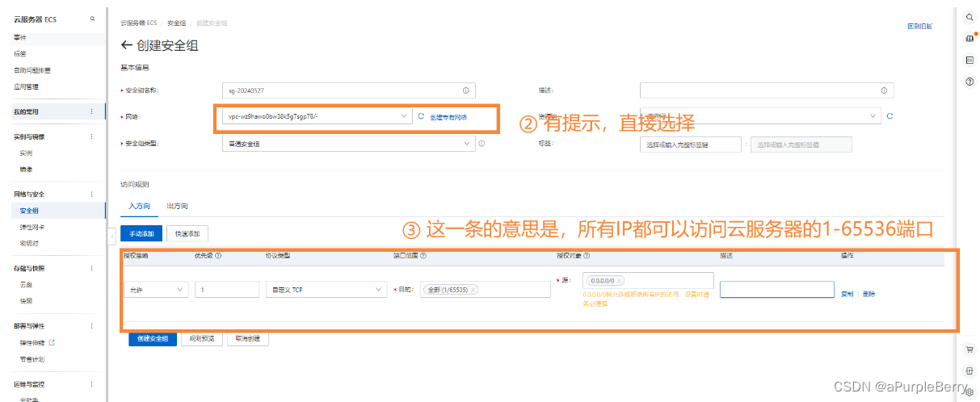Focus the 描述 input at the top
980x402 pixels.
coord(767,90)
